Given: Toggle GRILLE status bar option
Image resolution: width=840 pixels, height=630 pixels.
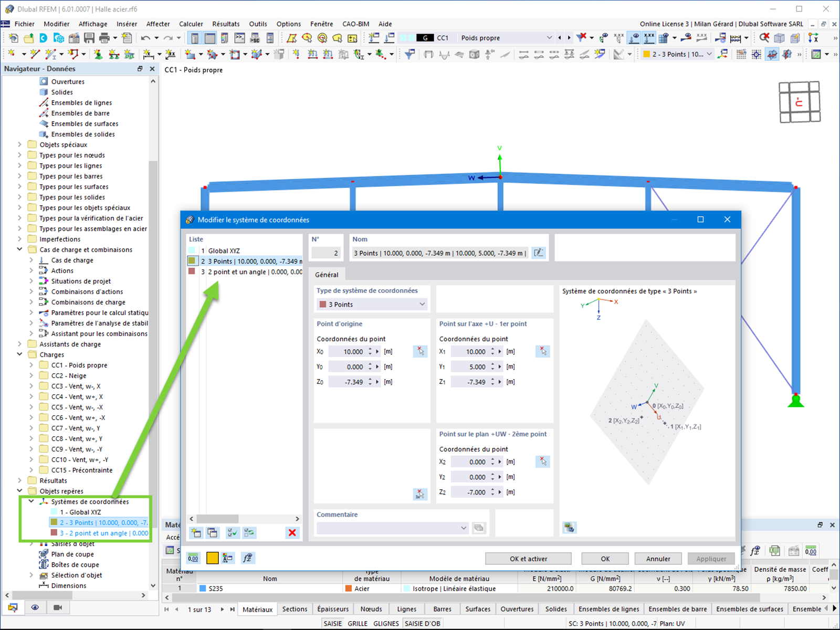Looking at the screenshot, I should [x=358, y=624].
